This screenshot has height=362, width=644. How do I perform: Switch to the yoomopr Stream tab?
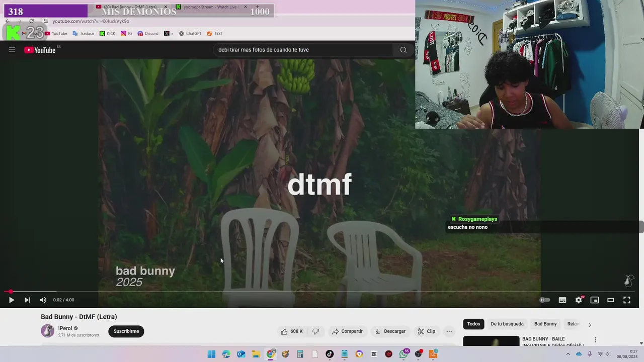pyautogui.click(x=211, y=7)
